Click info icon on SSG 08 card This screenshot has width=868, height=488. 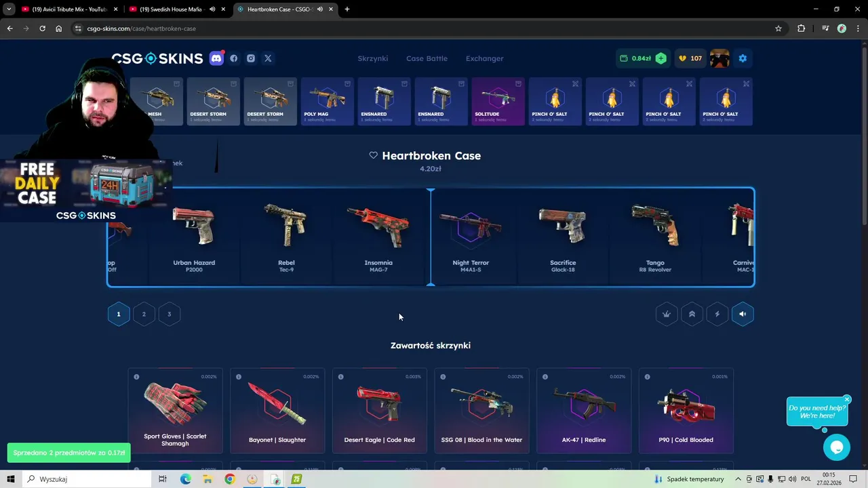[443, 377]
